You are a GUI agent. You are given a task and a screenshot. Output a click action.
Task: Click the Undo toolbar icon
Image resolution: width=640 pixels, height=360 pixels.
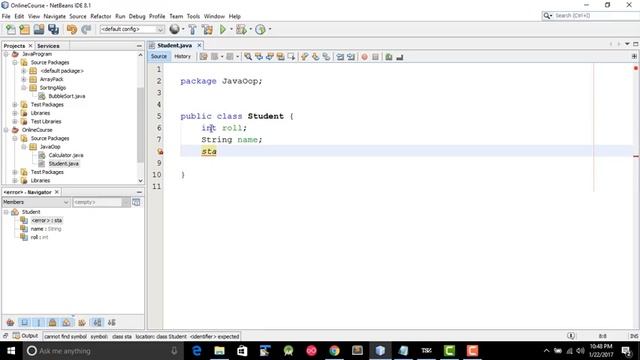[x=72, y=29]
